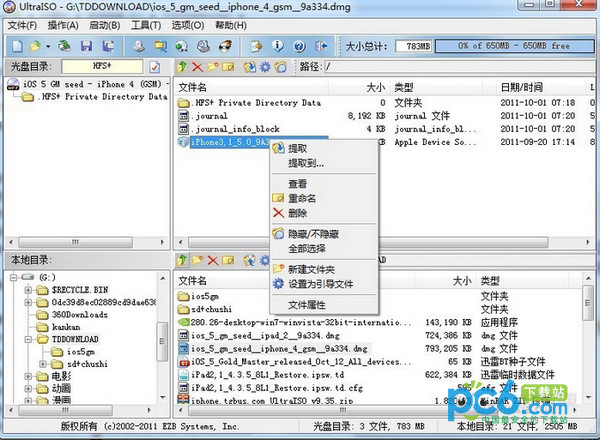Screen dimensions: 600x440
Task: Click Extract icon in disc pane toolbar
Action: tap(249, 67)
